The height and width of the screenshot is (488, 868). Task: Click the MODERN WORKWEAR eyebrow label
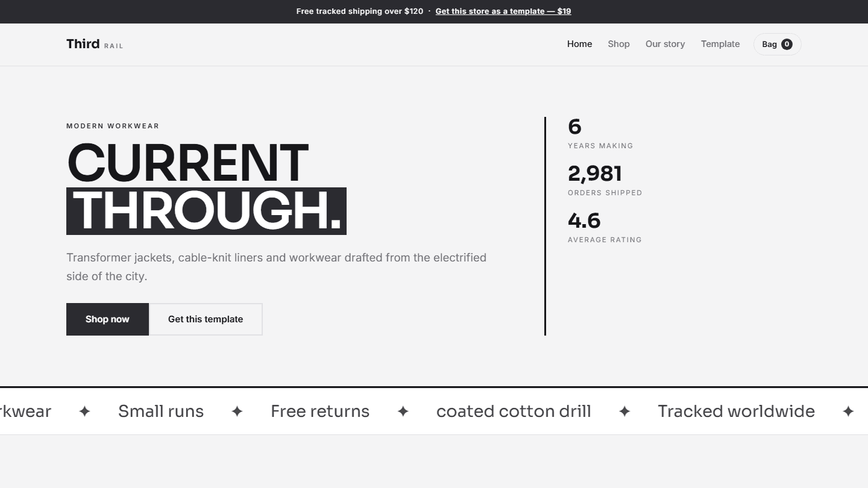(x=113, y=126)
